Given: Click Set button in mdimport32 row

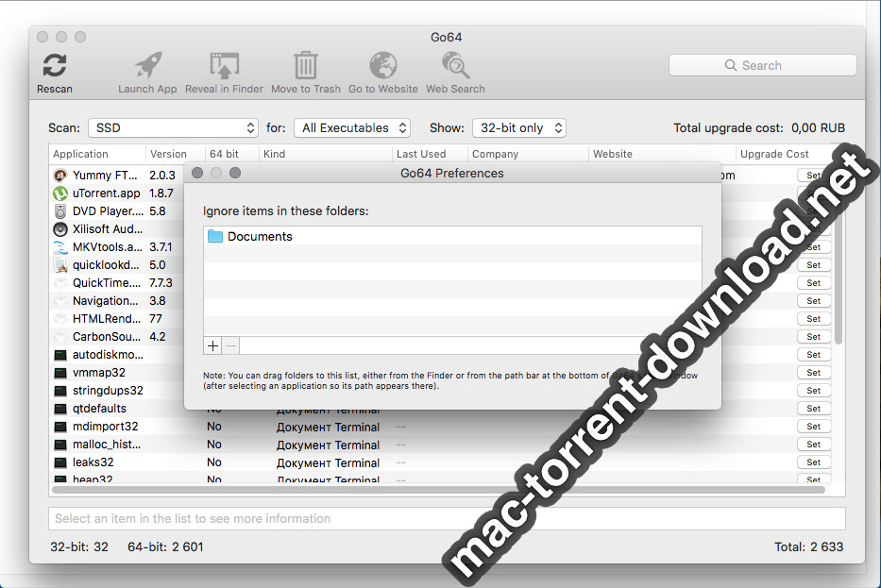Looking at the screenshot, I should point(814,427).
